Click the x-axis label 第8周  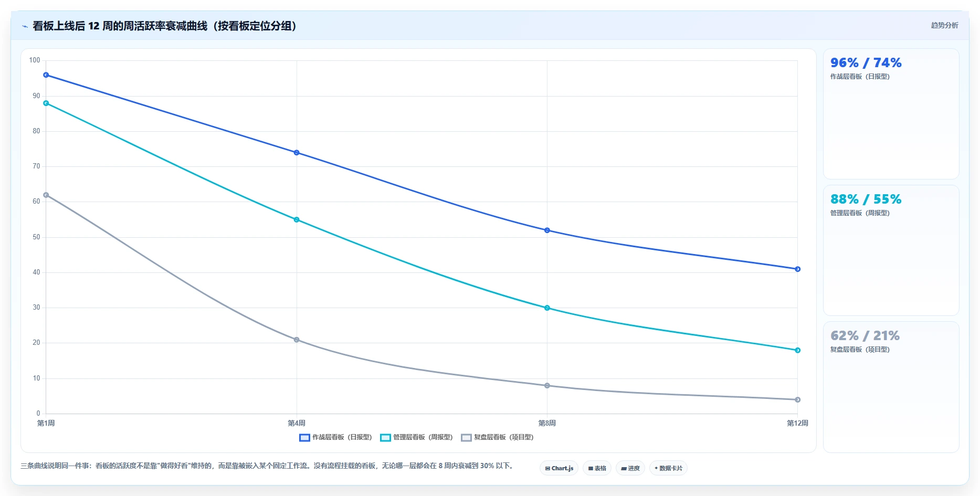[x=547, y=423]
